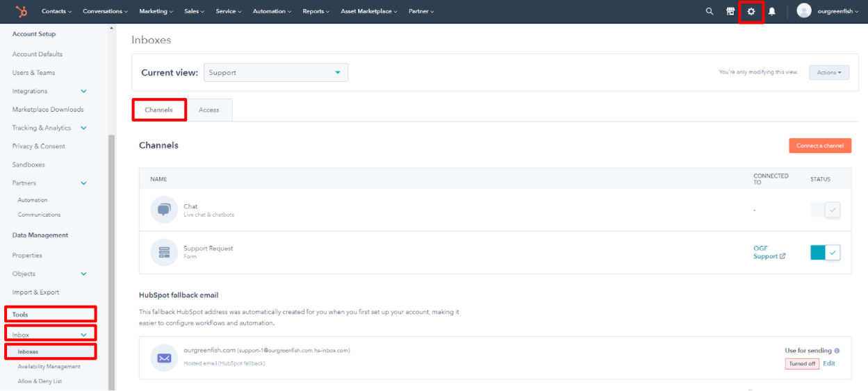Screen dimensions: 868x391
Task: Open the search magnifier icon
Action: (x=710, y=11)
